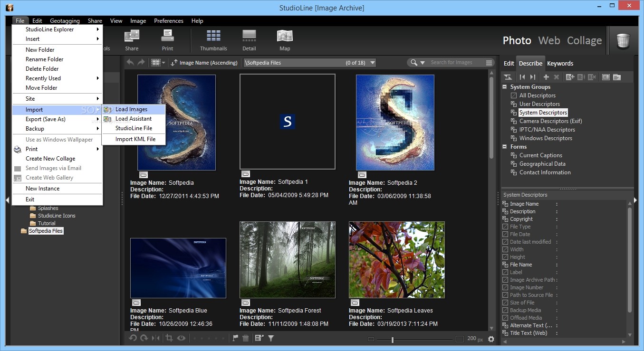Click the plus add descriptor icon
Viewport: 644px width, 351px height.
coord(546,77)
